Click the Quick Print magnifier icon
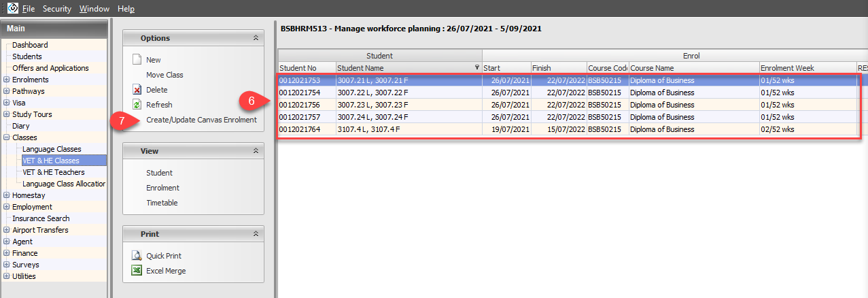868x298 pixels. coord(136,256)
